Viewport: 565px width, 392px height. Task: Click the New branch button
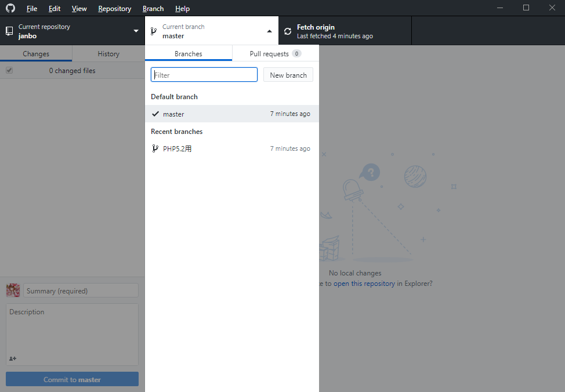point(288,74)
